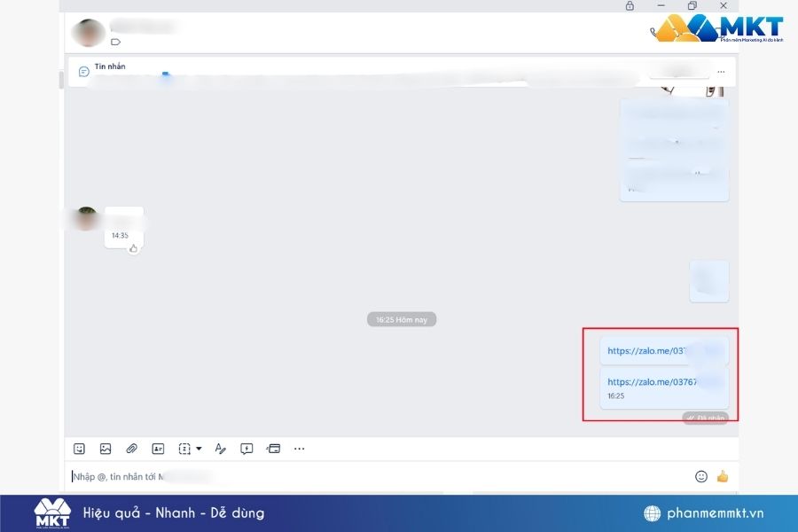The width and height of the screenshot is (798, 532).
Task: Open text formatting tool
Action: (221, 449)
